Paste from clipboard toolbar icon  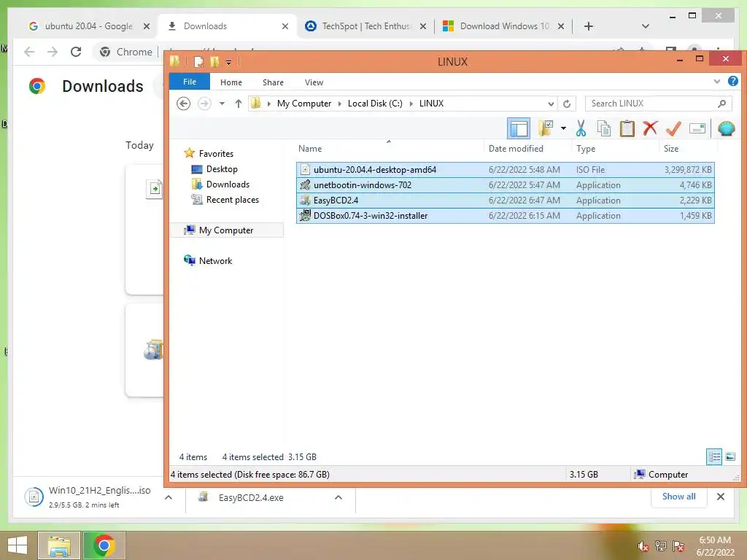627,128
